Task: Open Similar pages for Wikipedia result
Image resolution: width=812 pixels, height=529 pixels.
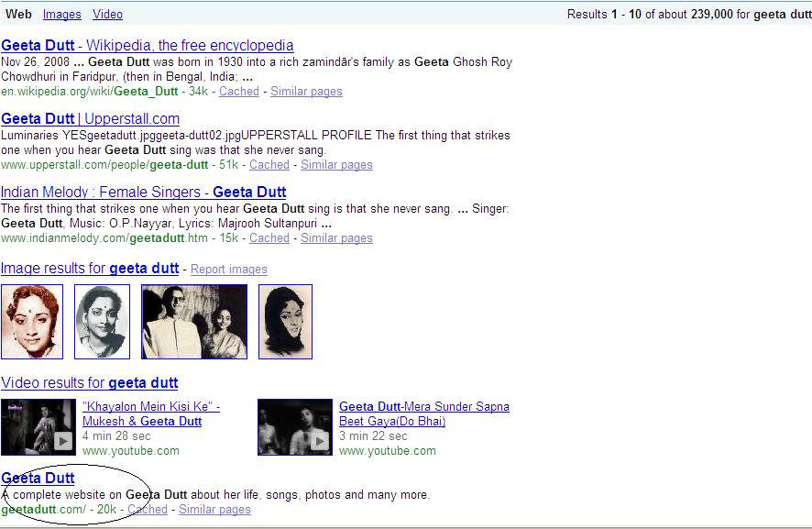Action: 306,91
